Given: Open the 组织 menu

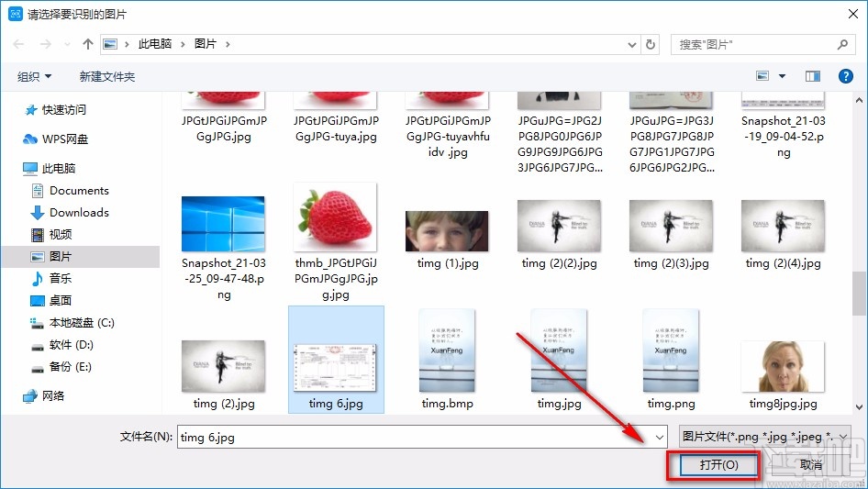Looking at the screenshot, I should tap(34, 76).
